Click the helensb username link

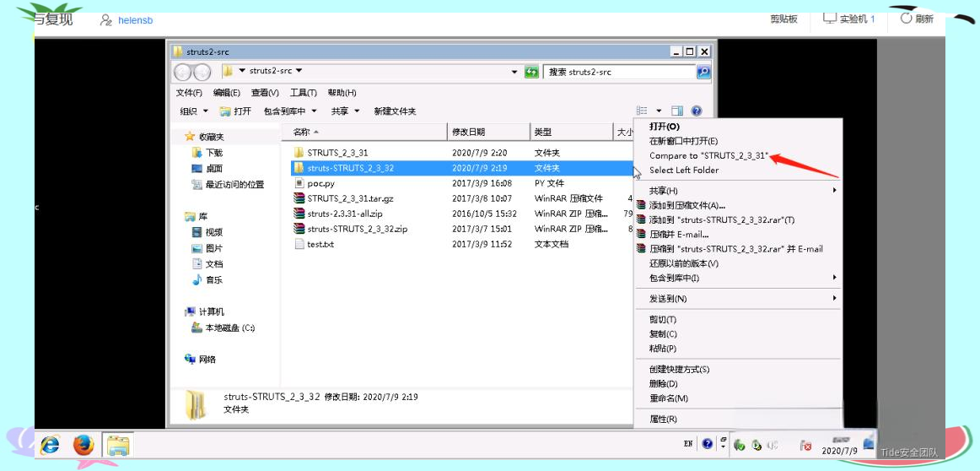pyautogui.click(x=136, y=20)
